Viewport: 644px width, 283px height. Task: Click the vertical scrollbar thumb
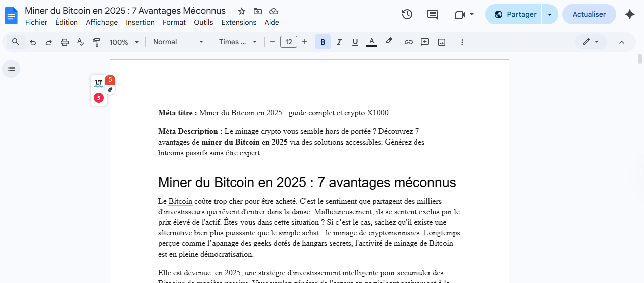[x=640, y=58]
